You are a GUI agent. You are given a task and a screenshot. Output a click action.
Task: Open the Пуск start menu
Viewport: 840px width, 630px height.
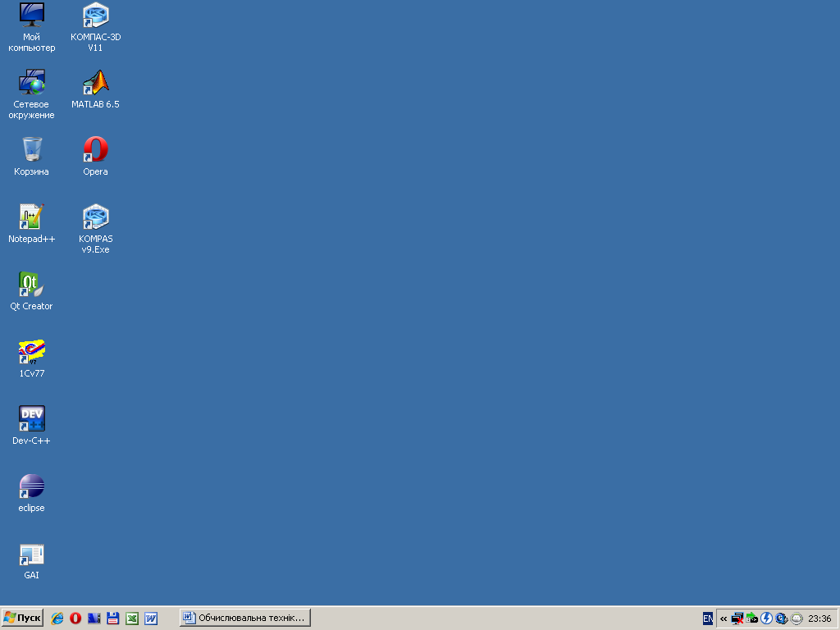[x=22, y=619]
